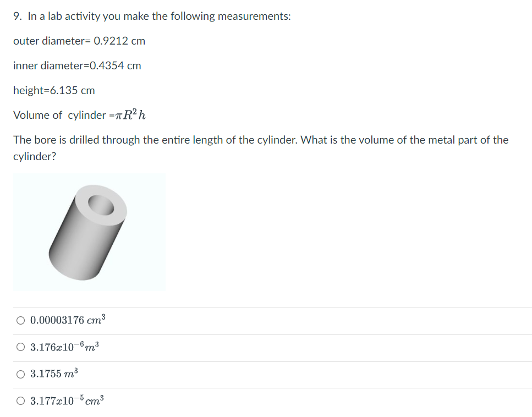Click the divider above the first answer option
This screenshot has height=417, width=532.
pyautogui.click(x=264, y=306)
